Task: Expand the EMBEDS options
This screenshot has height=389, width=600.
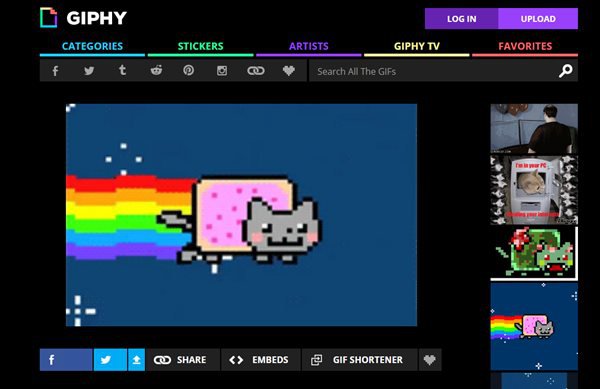Action: (259, 360)
